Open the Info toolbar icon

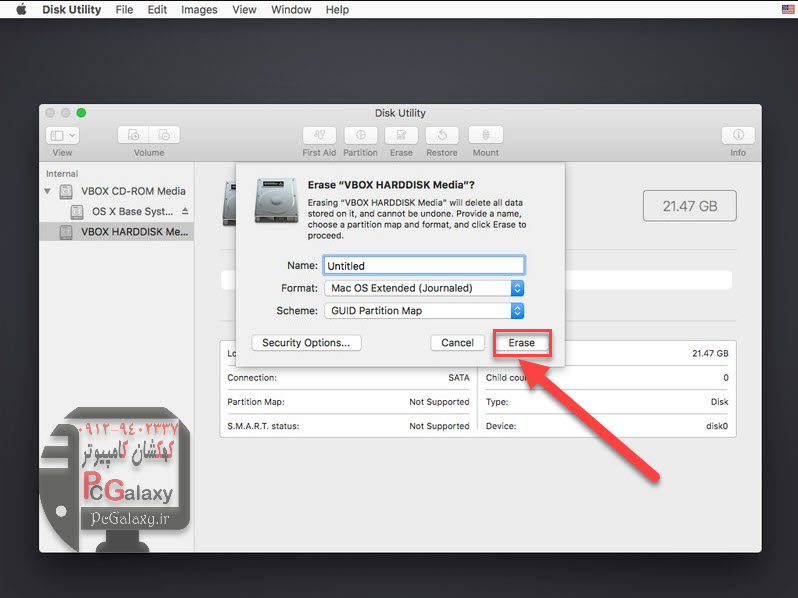737,135
